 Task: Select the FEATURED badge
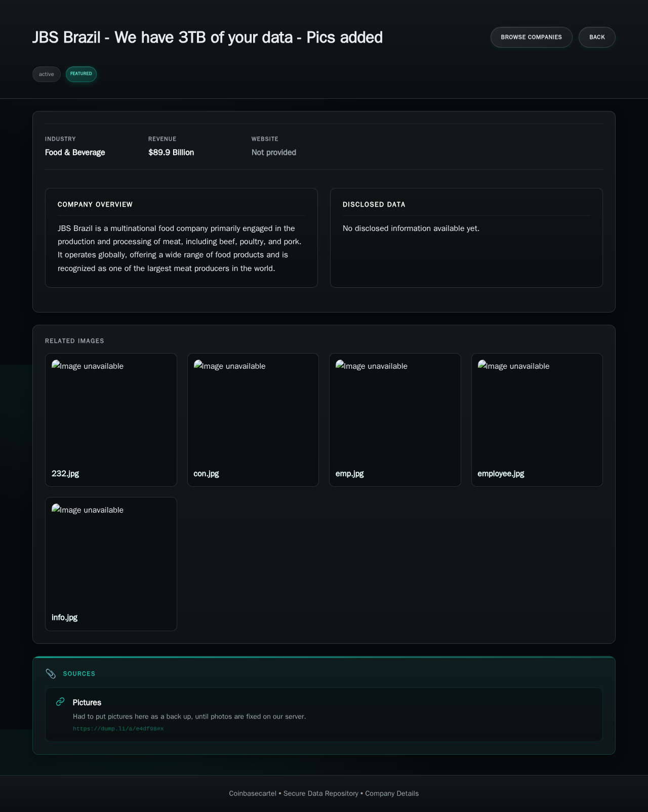click(81, 74)
